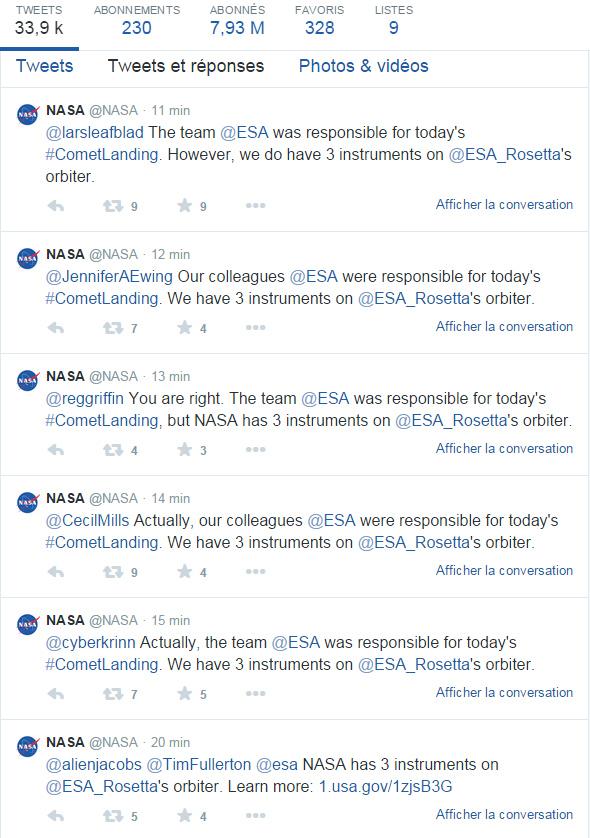Image resolution: width=590 pixels, height=838 pixels.
Task: Reply to the @larsleafblad tweet
Action: [56, 206]
